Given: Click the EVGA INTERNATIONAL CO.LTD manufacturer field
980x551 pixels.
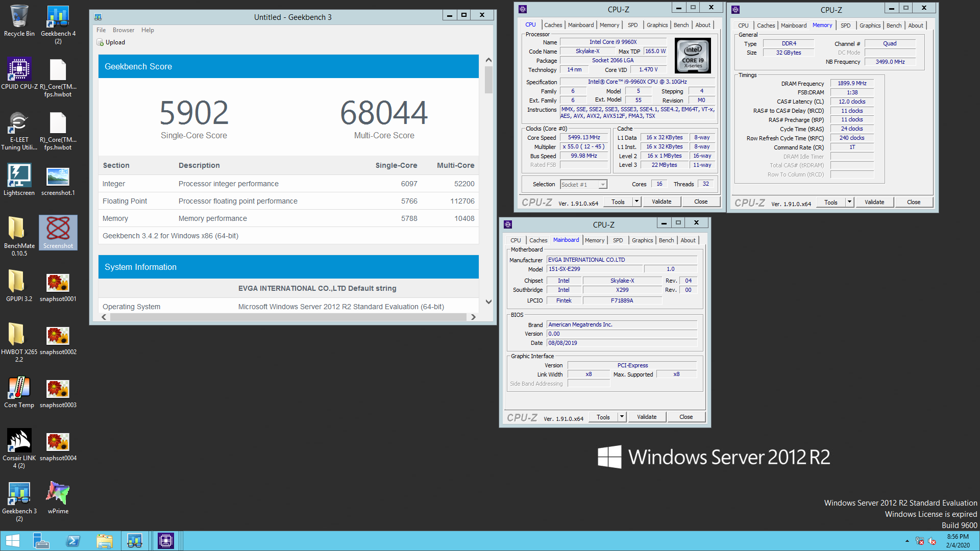Looking at the screenshot, I should point(622,260).
